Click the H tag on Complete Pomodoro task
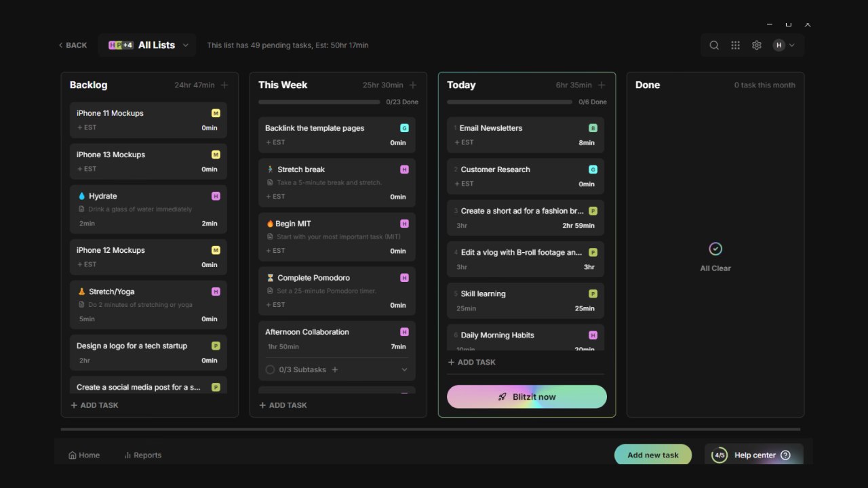This screenshot has height=488, width=868. tap(404, 278)
